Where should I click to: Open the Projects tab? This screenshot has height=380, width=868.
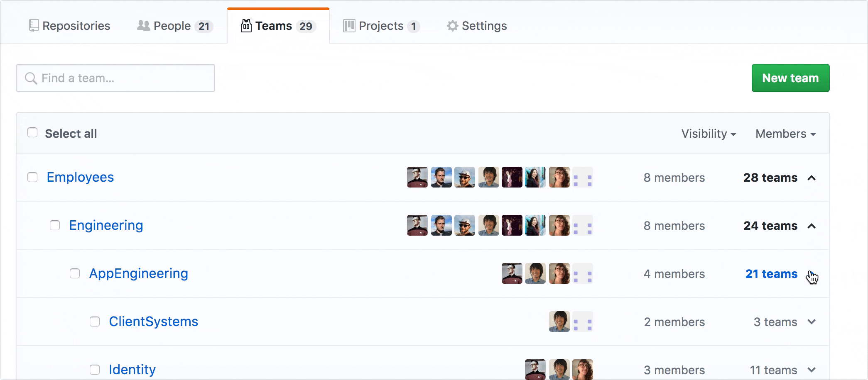(x=381, y=26)
